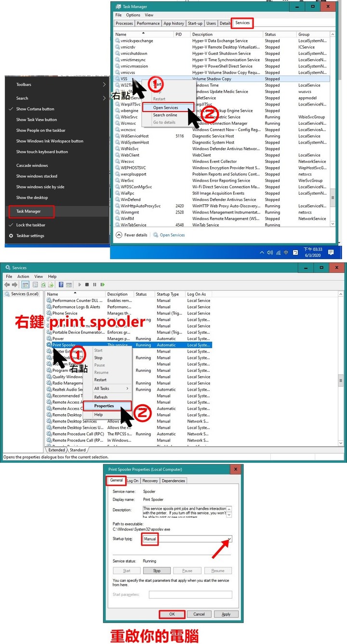Image resolution: width=347 pixels, height=644 pixels.
Task: Open the Options menu in Task Manager
Action: coord(133,15)
